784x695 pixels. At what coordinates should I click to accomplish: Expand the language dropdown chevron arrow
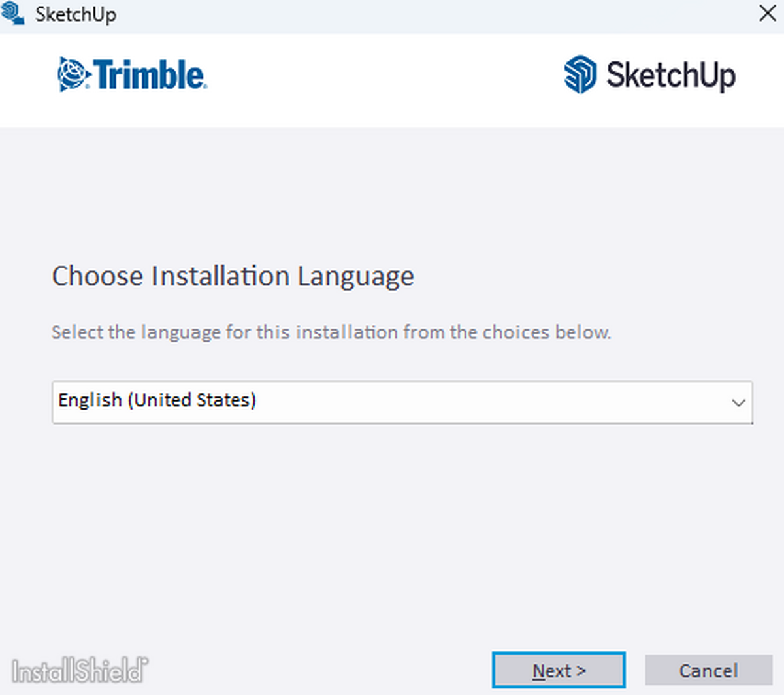[738, 402]
